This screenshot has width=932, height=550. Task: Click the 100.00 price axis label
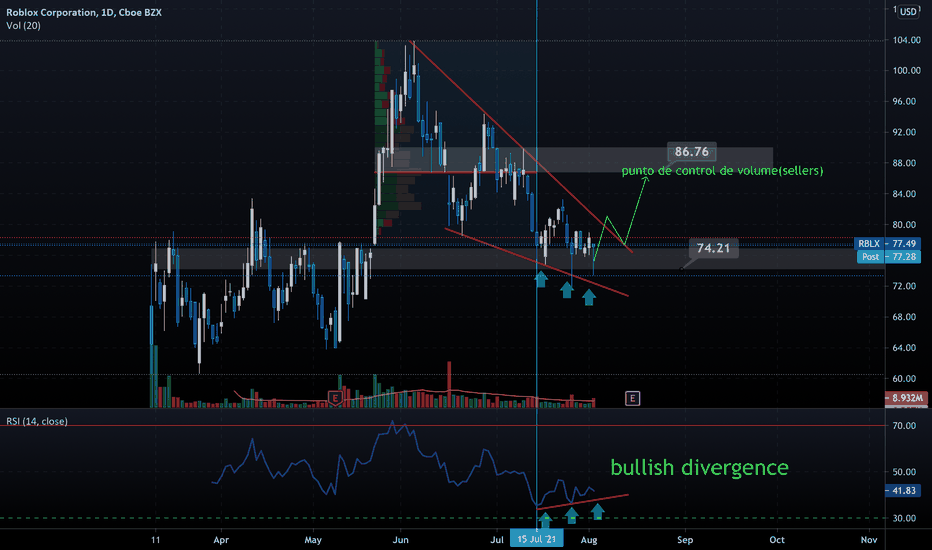[906, 70]
